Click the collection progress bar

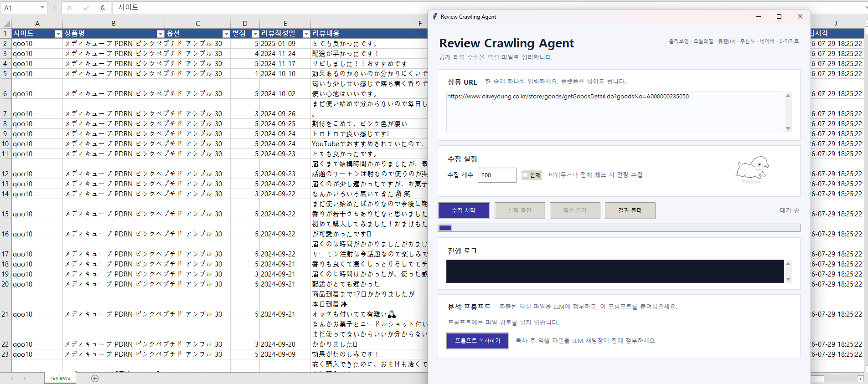point(619,228)
